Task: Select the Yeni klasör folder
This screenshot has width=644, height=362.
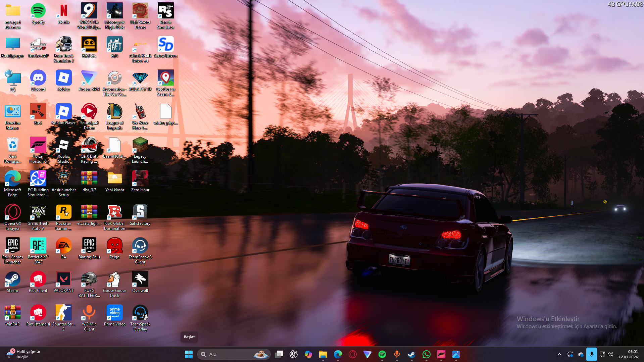Action: pyautogui.click(x=115, y=182)
